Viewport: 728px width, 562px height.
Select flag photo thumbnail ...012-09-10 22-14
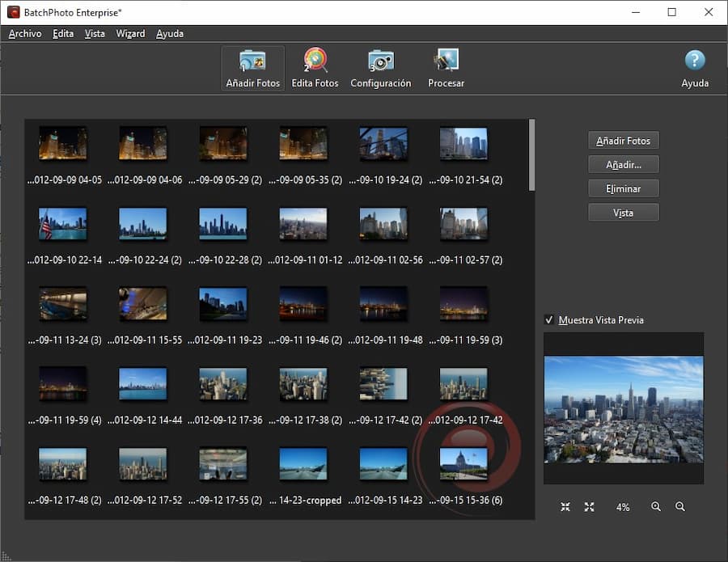tap(62, 224)
